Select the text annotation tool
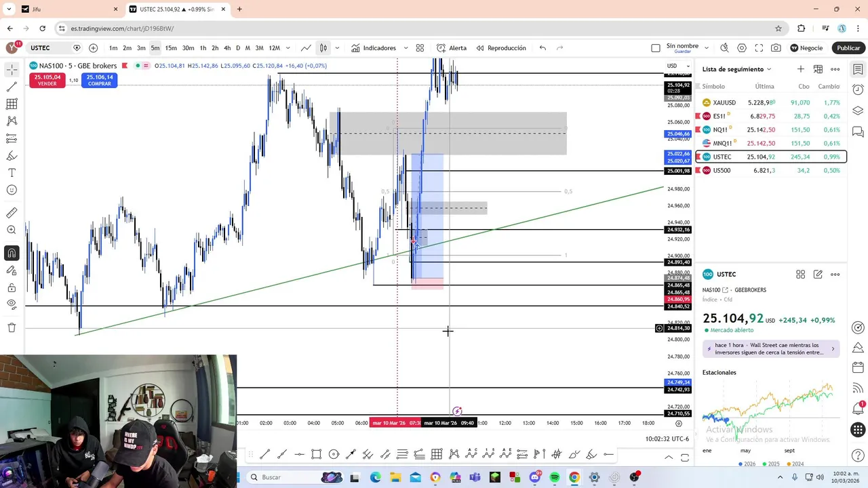Screen dimensions: 868x488 [12, 173]
